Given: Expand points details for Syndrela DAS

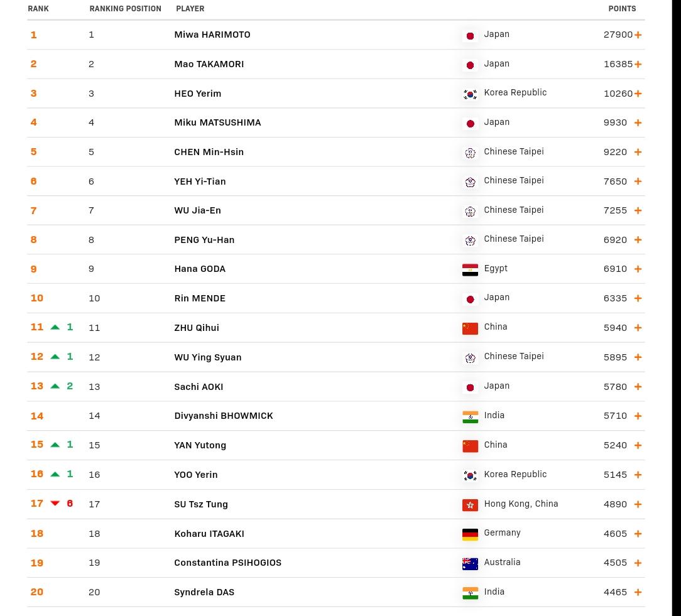Looking at the screenshot, I should click(638, 593).
